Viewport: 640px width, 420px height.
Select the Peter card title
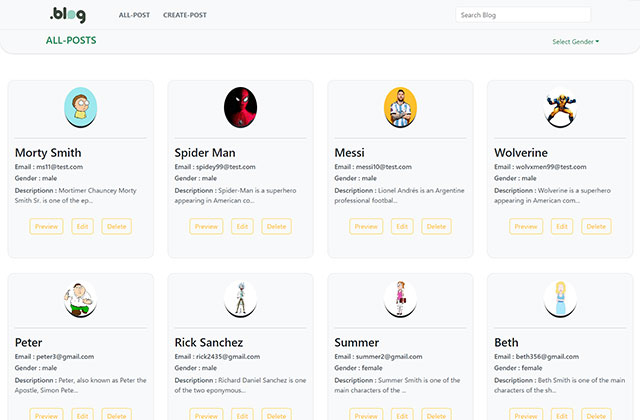pos(29,342)
